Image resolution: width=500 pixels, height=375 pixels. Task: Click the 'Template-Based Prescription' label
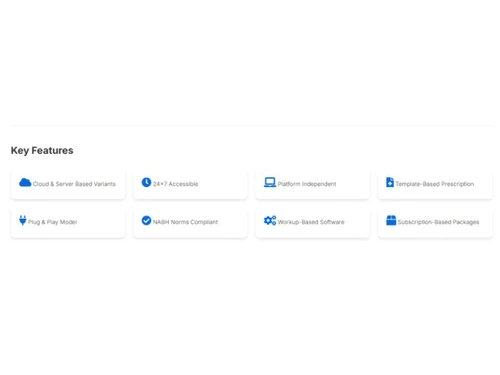(435, 184)
